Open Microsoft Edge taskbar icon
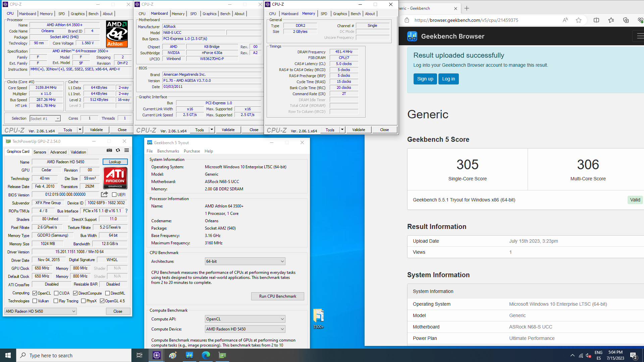This screenshot has width=644, height=362. (206, 355)
